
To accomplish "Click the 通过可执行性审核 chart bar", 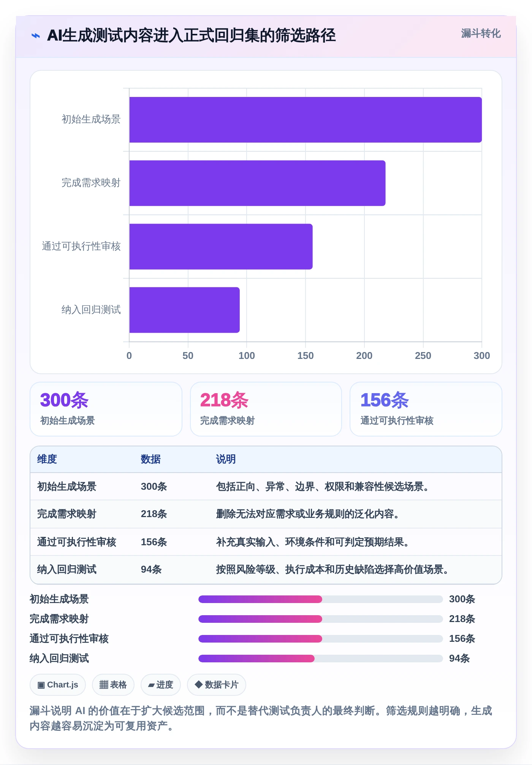I will pos(221,247).
